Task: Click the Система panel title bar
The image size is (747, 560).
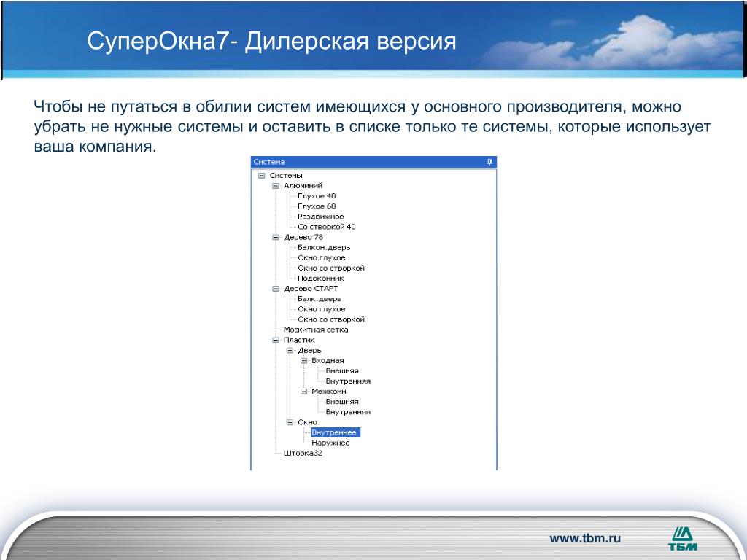Action: click(374, 162)
